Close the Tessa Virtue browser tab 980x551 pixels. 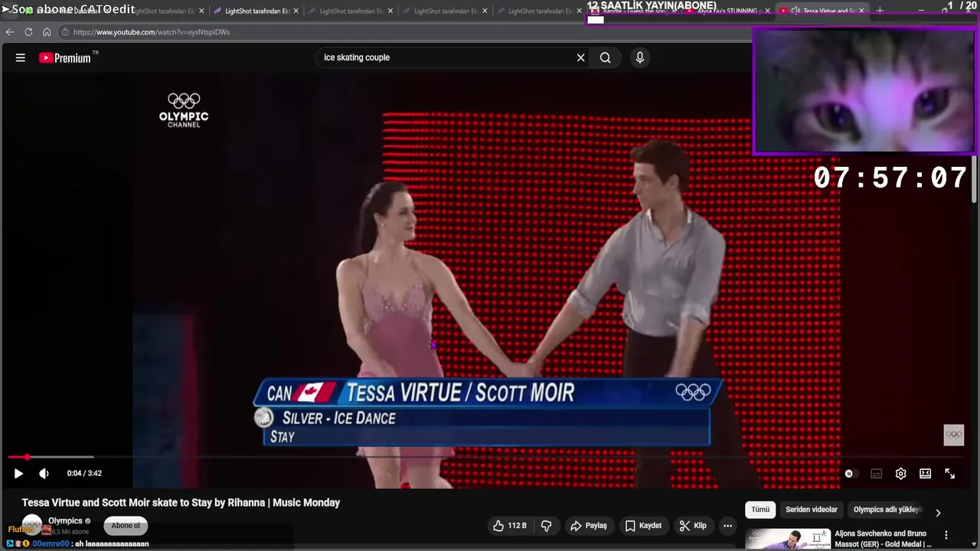pos(861,11)
